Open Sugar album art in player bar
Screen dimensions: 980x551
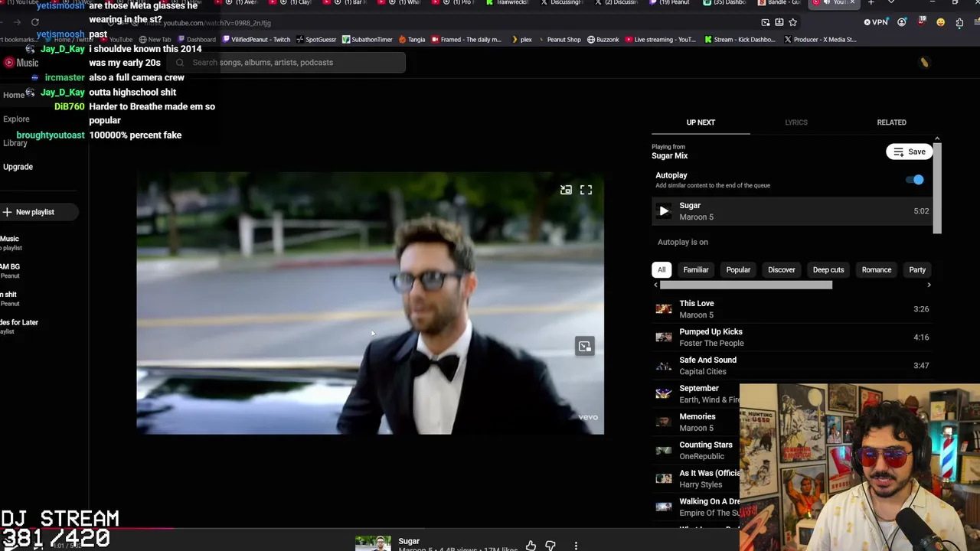(373, 543)
